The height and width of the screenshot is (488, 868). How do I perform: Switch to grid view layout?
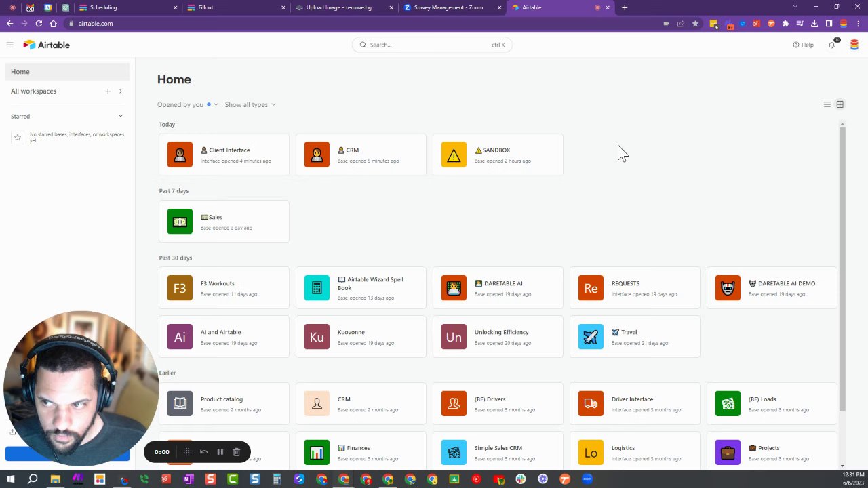click(840, 104)
